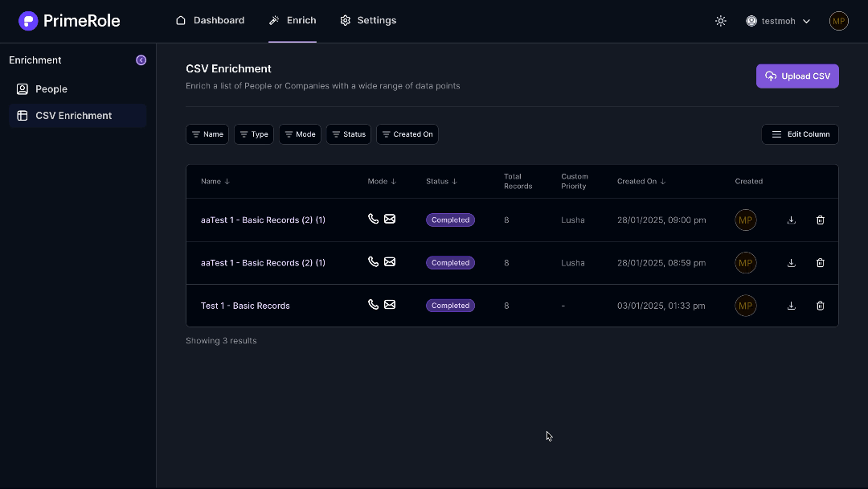Screen dimensions: 868x489
Task: Switch to the Enrich tab
Action: point(293,20)
